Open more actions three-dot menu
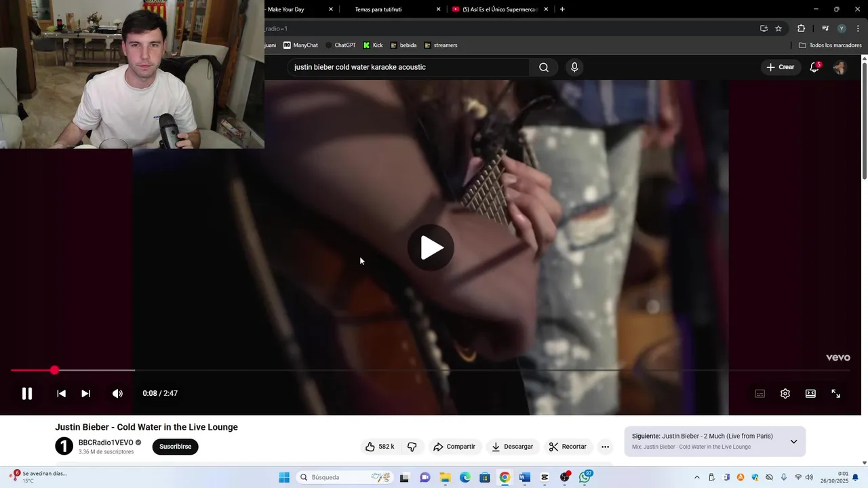This screenshot has height=488, width=868. click(605, 447)
